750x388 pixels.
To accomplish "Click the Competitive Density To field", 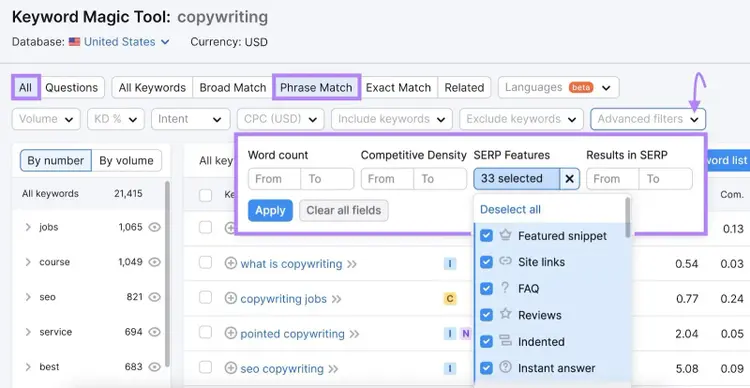I will pos(440,179).
